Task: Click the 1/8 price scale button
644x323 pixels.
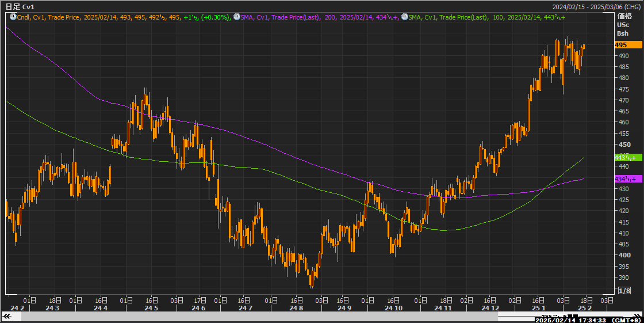Action: (624, 291)
